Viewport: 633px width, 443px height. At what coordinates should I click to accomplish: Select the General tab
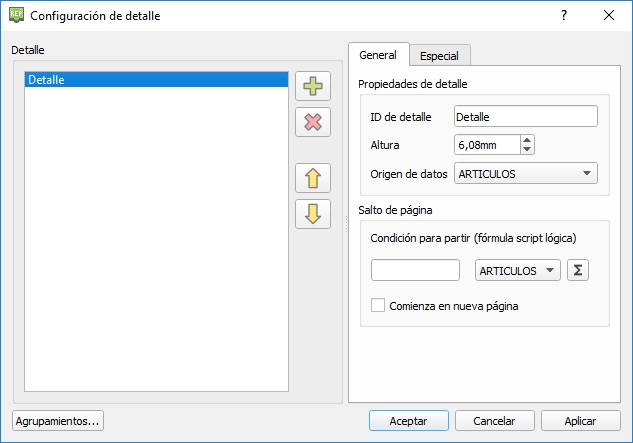pyautogui.click(x=378, y=55)
